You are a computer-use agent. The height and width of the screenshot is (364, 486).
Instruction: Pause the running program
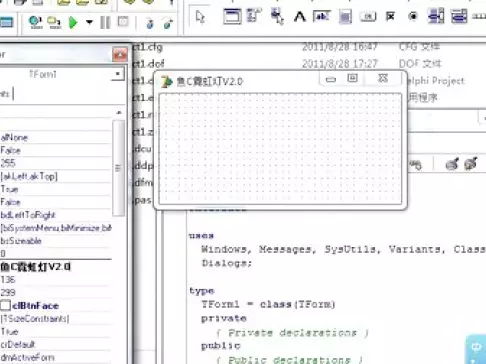point(105,23)
